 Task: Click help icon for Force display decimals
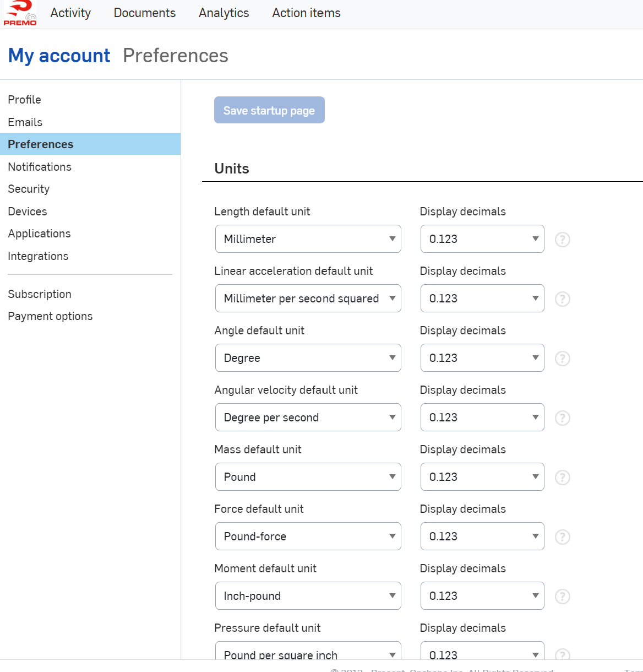click(x=562, y=537)
